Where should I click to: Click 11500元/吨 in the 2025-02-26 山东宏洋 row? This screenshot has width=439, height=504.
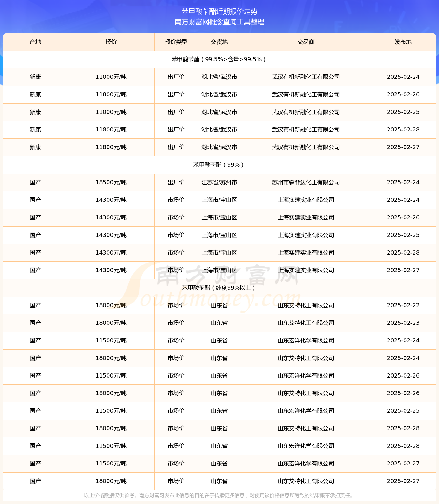pyautogui.click(x=111, y=376)
